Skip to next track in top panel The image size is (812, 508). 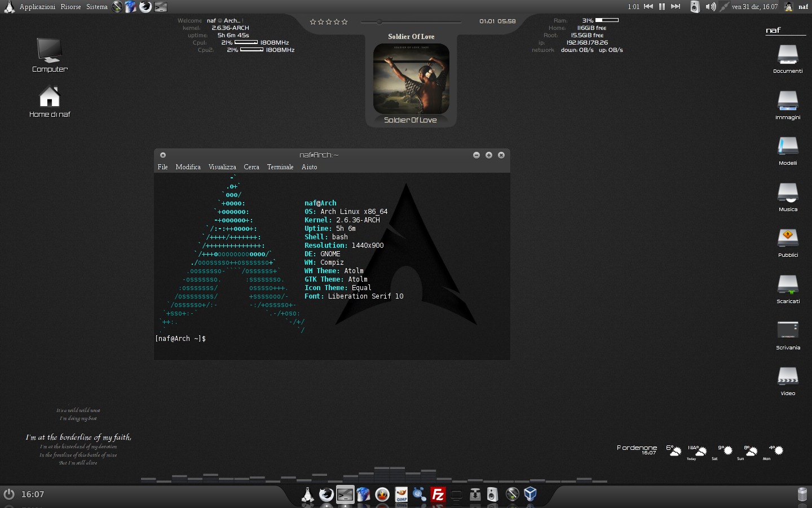(x=676, y=7)
